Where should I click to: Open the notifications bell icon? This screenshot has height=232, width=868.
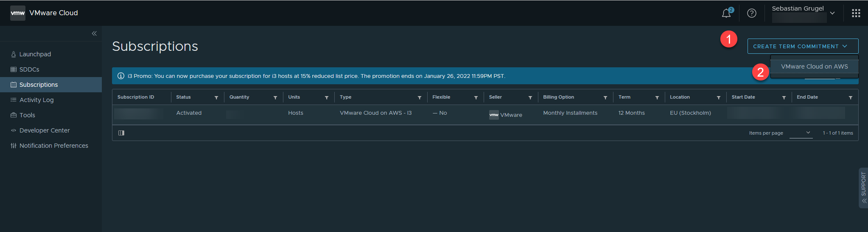[x=726, y=13]
